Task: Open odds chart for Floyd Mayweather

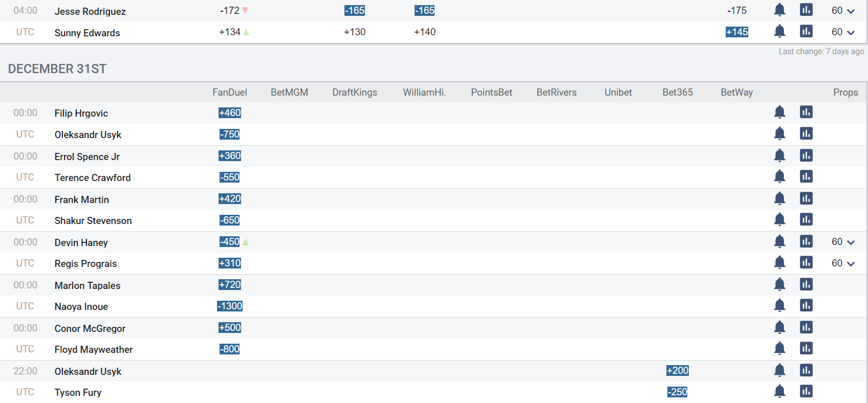Action: click(x=806, y=348)
